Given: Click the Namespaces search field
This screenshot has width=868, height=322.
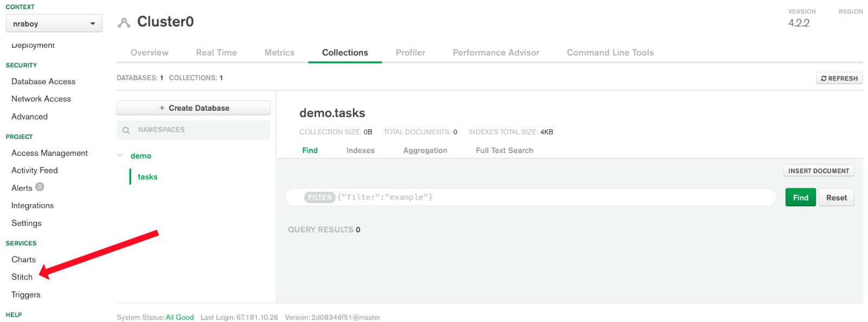Looking at the screenshot, I should click(194, 130).
